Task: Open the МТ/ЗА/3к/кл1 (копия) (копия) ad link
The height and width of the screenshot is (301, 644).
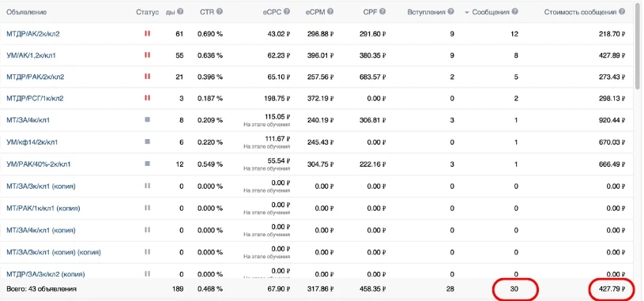Action: click(x=54, y=252)
